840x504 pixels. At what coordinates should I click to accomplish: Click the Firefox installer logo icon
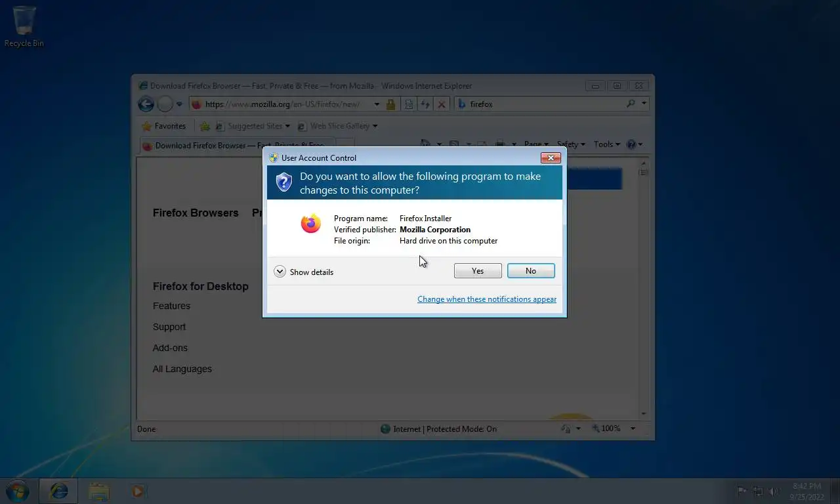coord(311,223)
